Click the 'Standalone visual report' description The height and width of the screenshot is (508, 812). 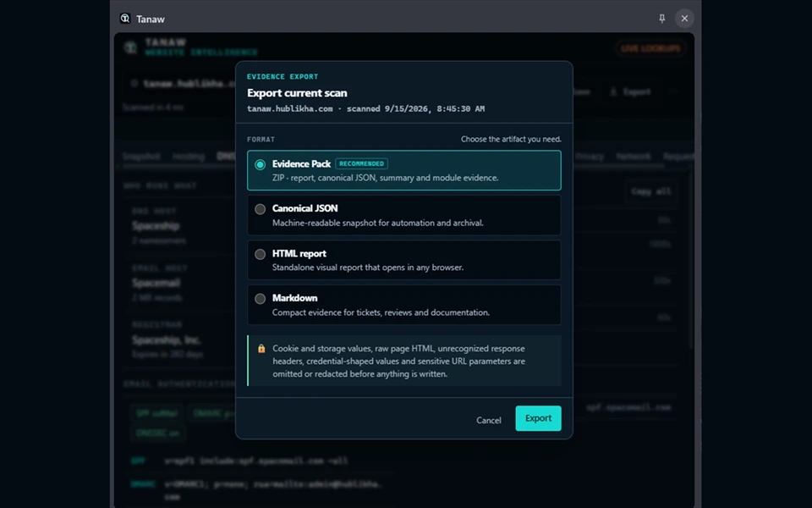click(368, 268)
